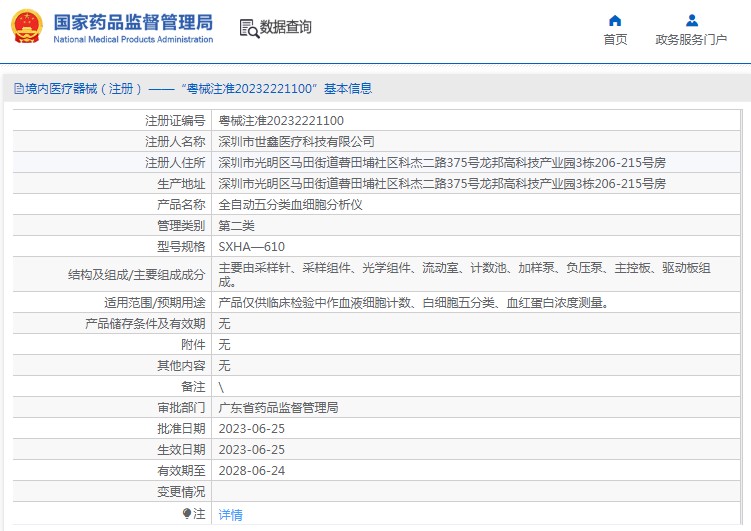
Task: Click the 生产地址 address value
Action: click(442, 184)
